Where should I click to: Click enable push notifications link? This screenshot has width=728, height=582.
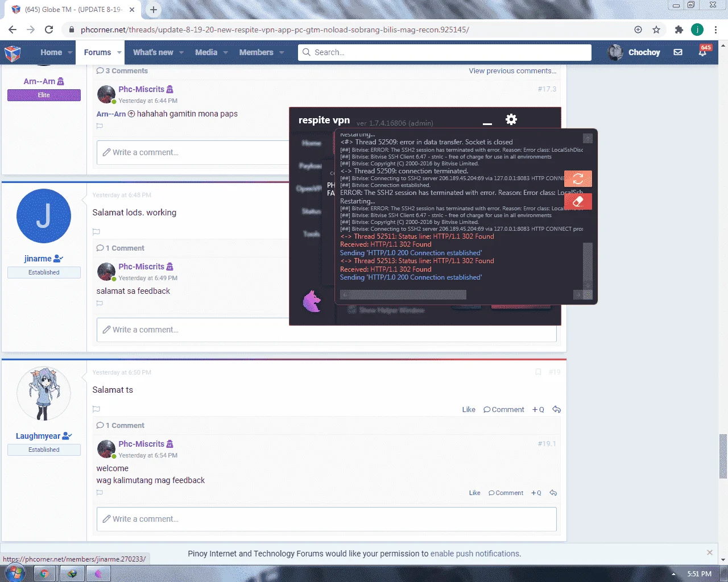tap(475, 554)
